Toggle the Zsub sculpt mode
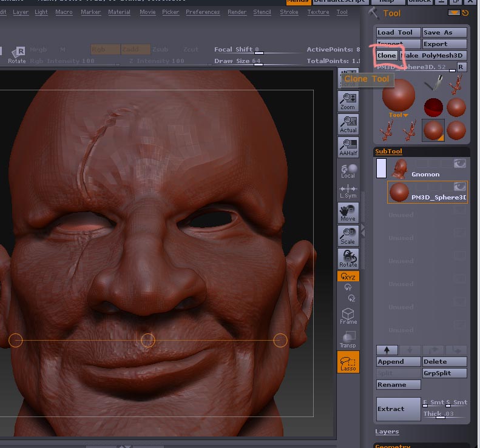This screenshot has width=480, height=448. coord(160,50)
